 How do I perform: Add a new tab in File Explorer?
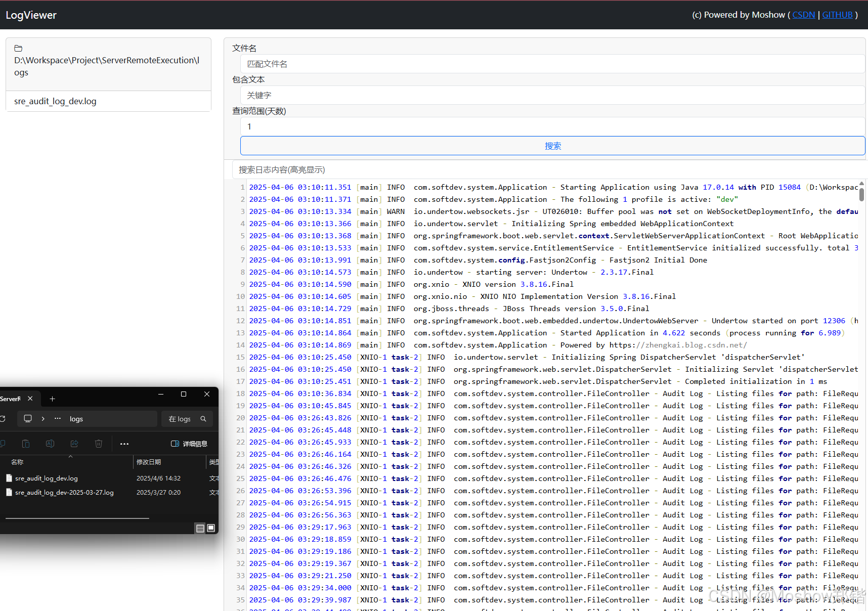[52, 399]
